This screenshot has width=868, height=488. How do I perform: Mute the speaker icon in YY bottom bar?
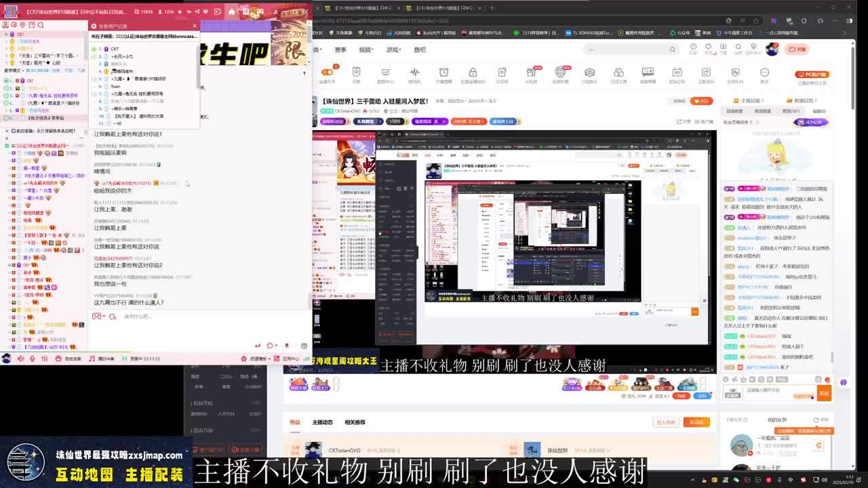[x=21, y=359]
